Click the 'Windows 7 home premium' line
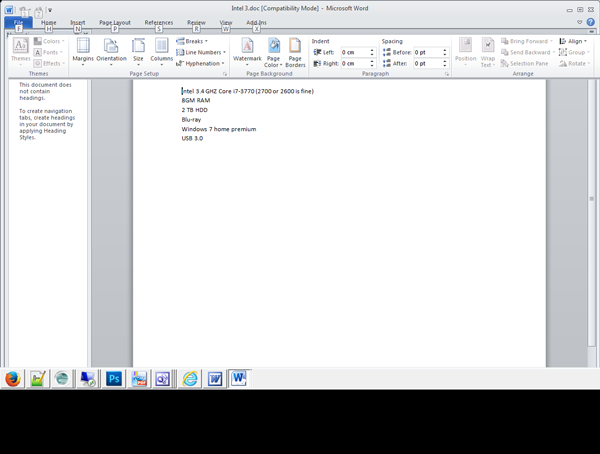 point(219,129)
